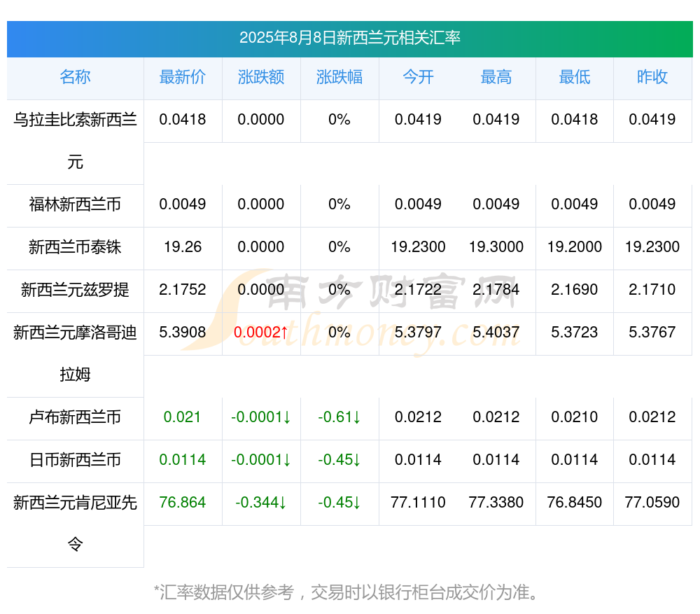Click row name 新西兰元兹罗提

pyautogui.click(x=75, y=290)
